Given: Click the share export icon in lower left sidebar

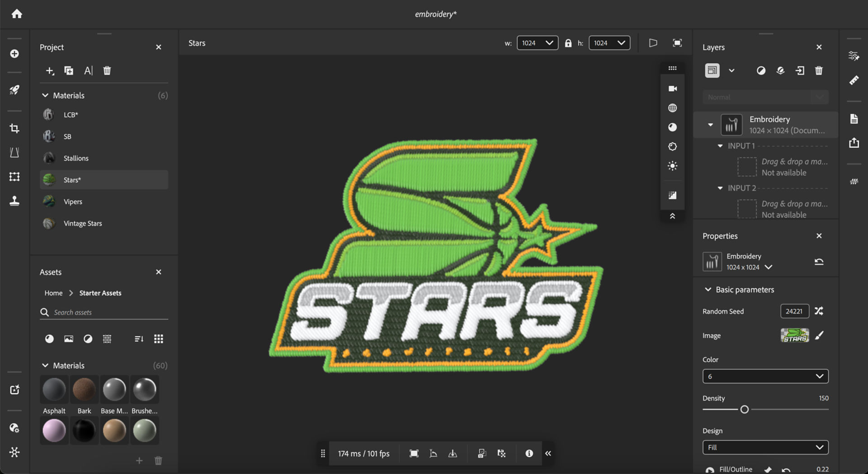Looking at the screenshot, I should click(14, 390).
